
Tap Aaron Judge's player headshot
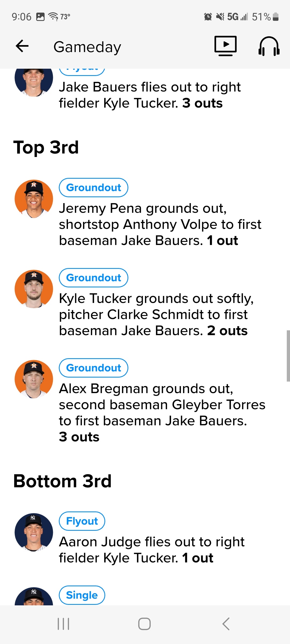pyautogui.click(x=34, y=532)
